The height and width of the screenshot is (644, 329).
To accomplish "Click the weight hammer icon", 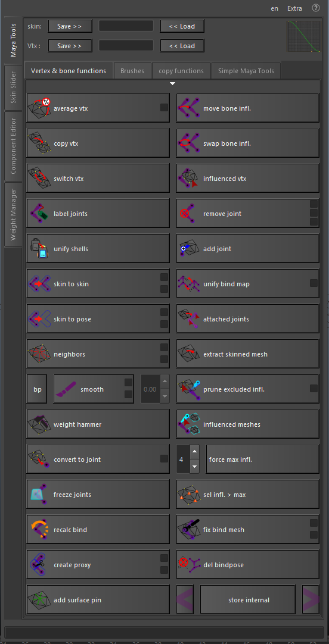I will click(39, 424).
